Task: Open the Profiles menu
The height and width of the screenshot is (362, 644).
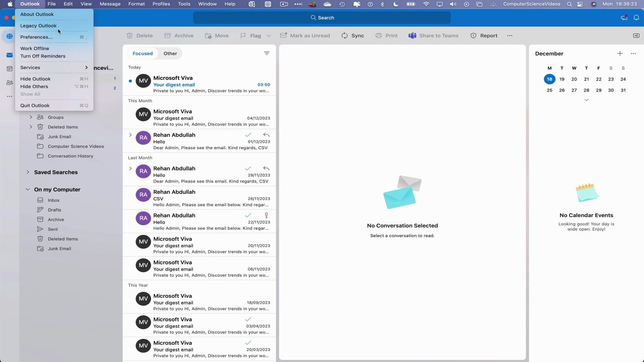Action: [161, 4]
